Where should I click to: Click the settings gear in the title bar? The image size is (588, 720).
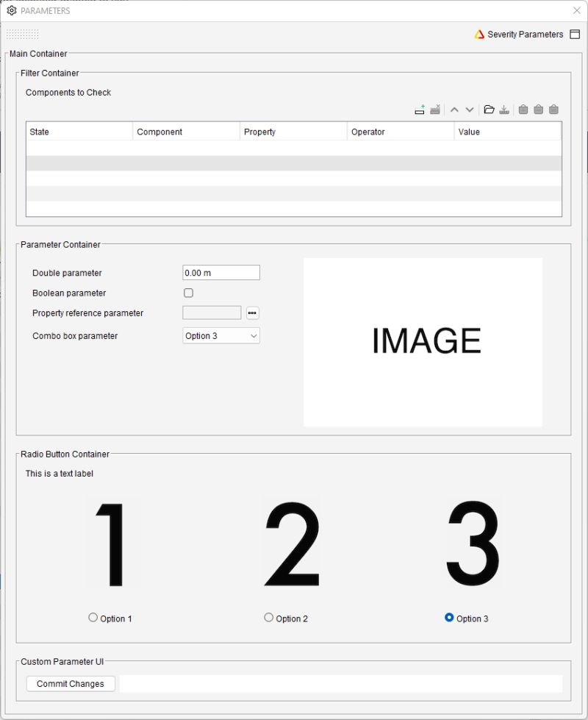11,10
